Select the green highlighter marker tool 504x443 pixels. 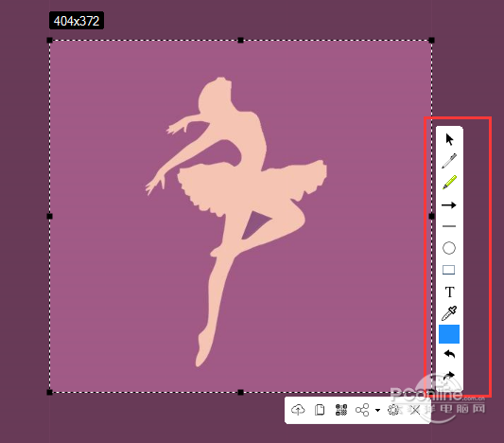(449, 183)
